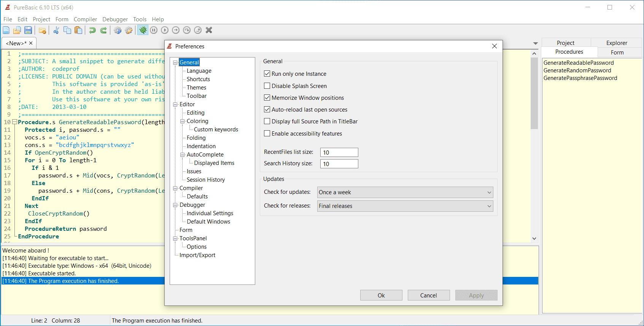Click the debugger Stop (pause) icon
644x326 pixels.
click(x=154, y=30)
